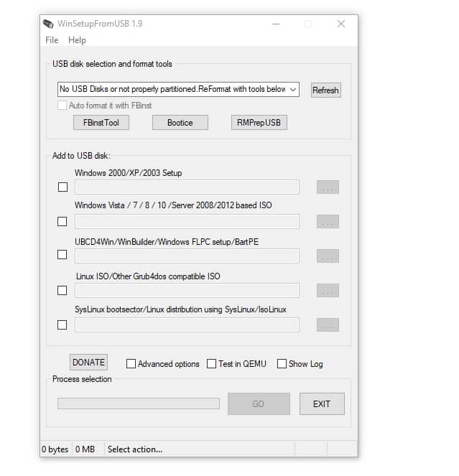459x476 pixels.
Task: Click the Refresh button
Action: tap(325, 90)
